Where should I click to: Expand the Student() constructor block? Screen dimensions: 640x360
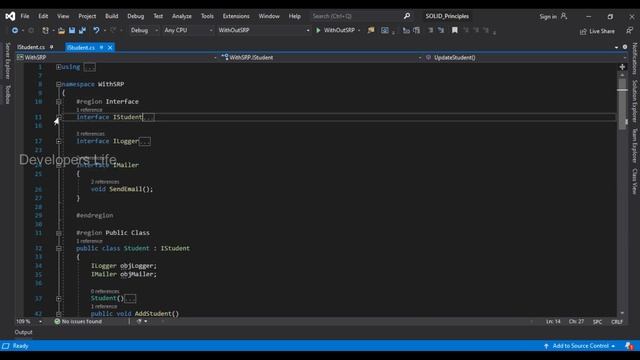click(58, 298)
